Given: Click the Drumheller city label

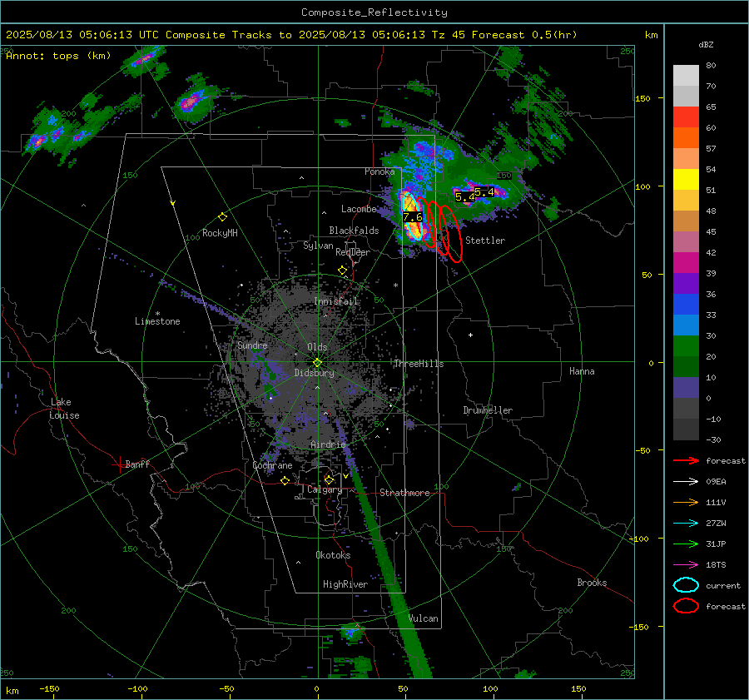Looking at the screenshot, I should [x=488, y=410].
